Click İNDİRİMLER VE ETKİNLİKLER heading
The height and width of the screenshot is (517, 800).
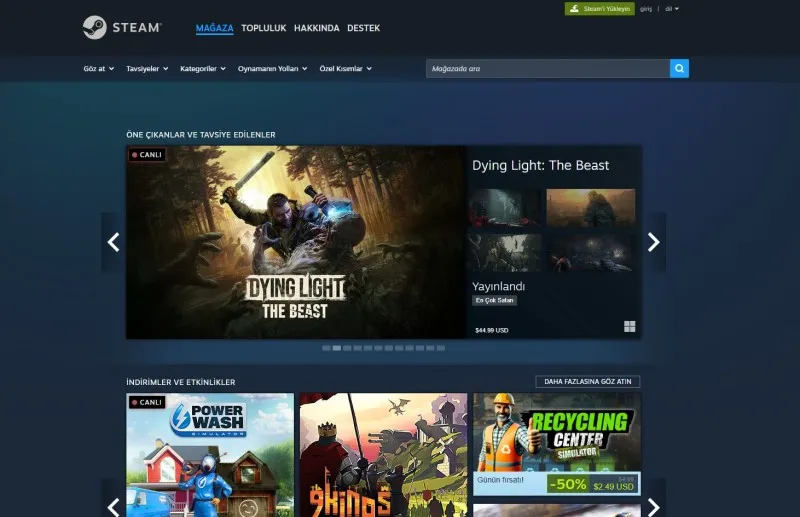coord(181,382)
